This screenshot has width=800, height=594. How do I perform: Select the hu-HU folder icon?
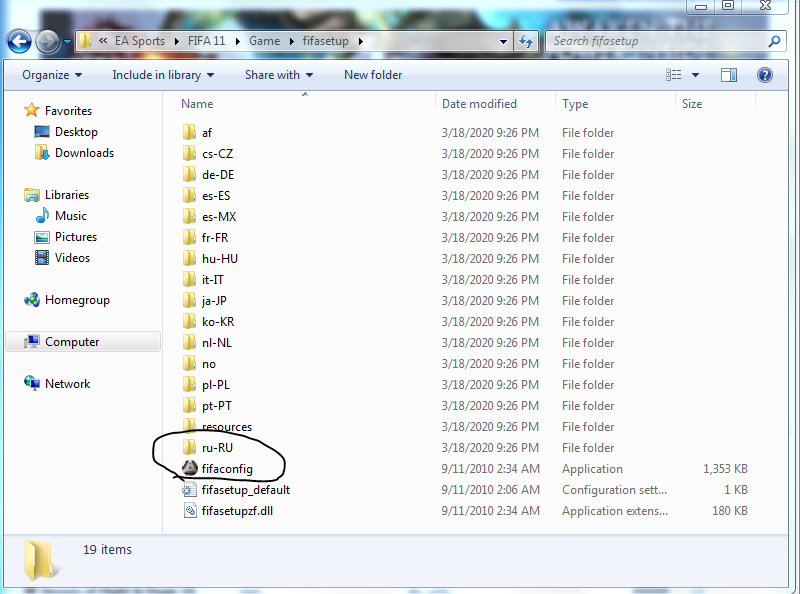[189, 258]
